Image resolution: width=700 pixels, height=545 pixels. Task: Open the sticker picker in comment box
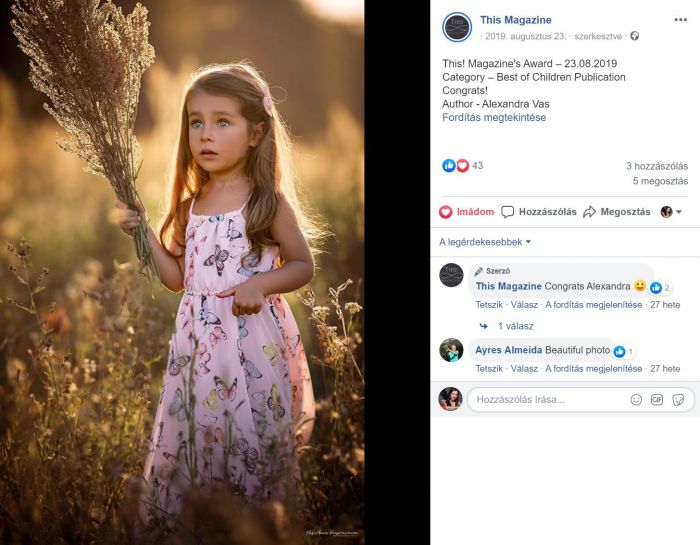pyautogui.click(x=678, y=399)
